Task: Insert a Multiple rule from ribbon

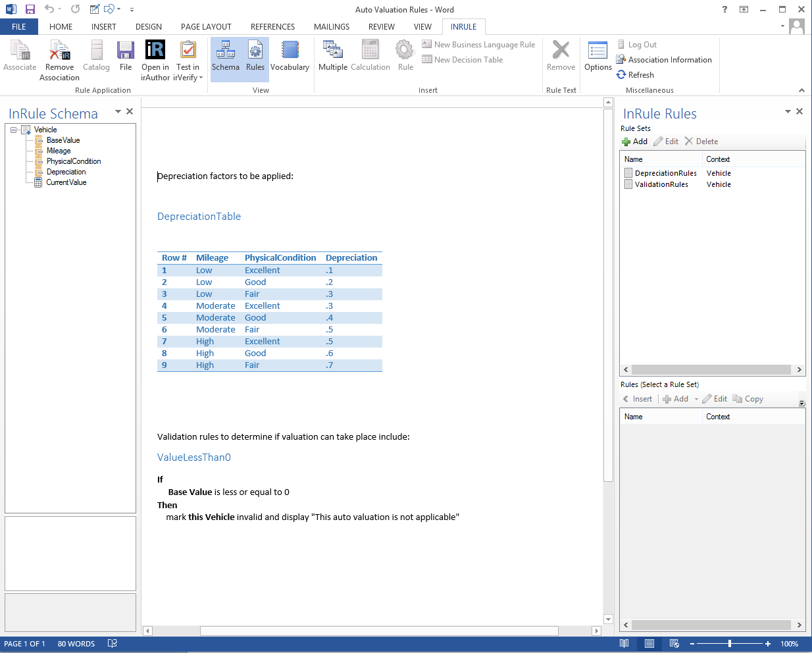Action: [332, 51]
